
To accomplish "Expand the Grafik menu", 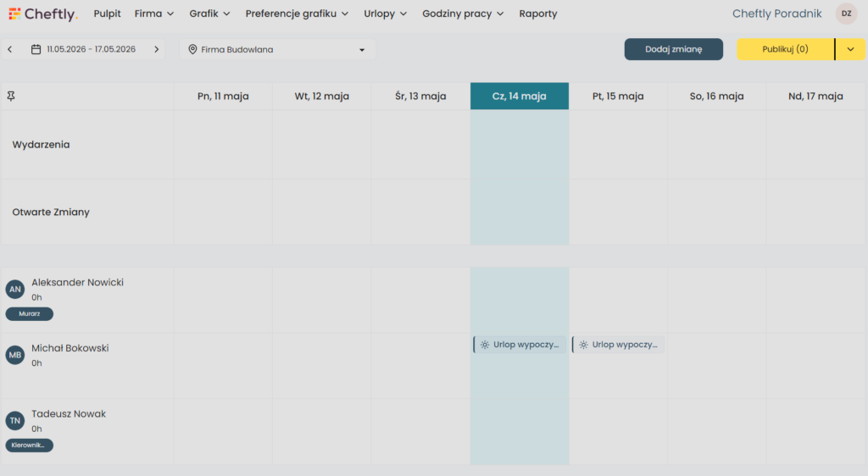I will pyautogui.click(x=209, y=14).
